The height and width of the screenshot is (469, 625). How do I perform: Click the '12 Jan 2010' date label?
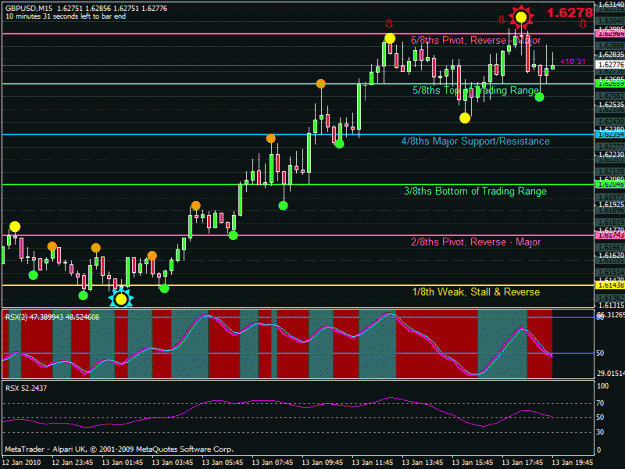[21, 463]
